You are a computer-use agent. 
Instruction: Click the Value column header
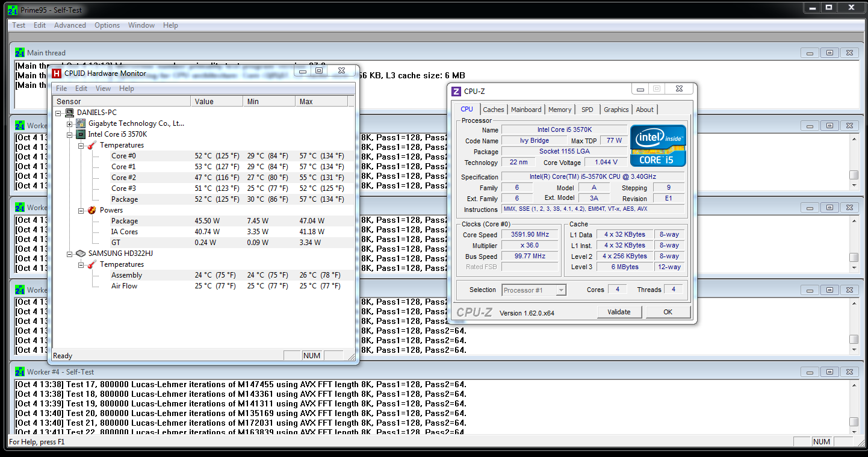pos(217,101)
